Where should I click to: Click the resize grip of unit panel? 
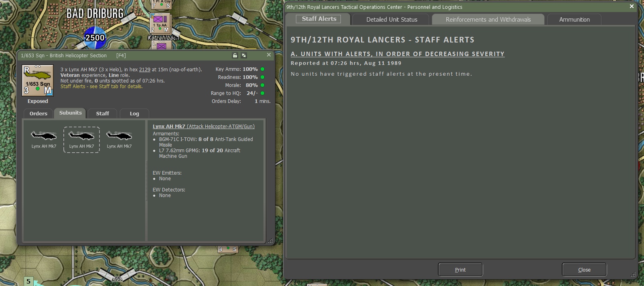pyautogui.click(x=270, y=241)
